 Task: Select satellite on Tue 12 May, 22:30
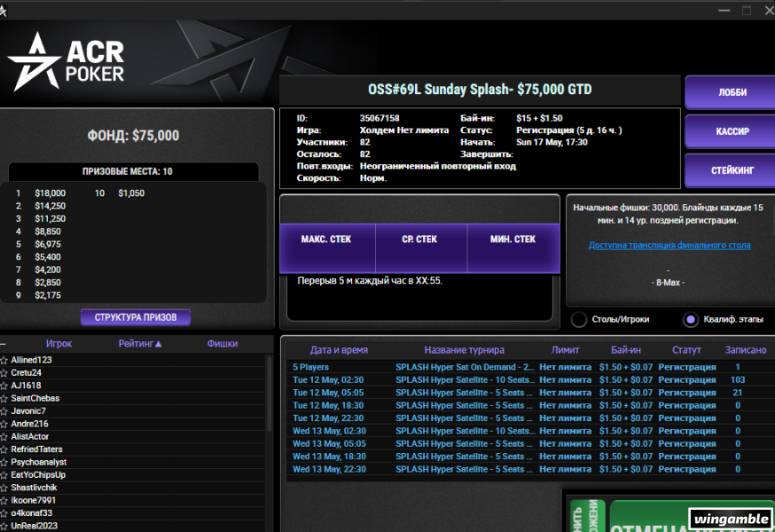point(528,419)
